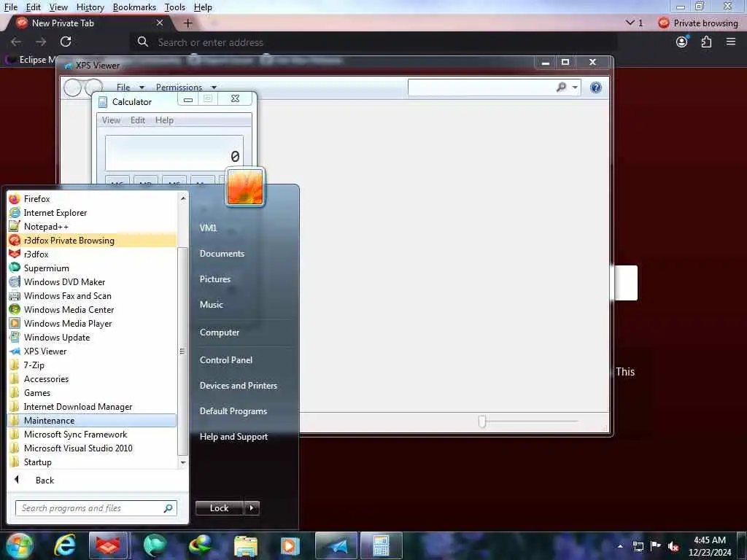The image size is (747, 560).
Task: Launch Firefox from the Start menu list
Action: (x=92, y=199)
